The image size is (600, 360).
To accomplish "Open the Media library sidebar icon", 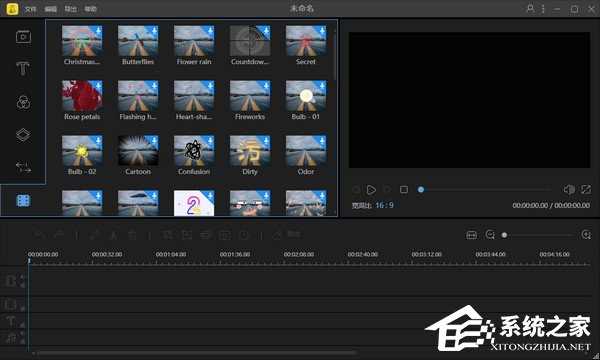I will tap(23, 37).
